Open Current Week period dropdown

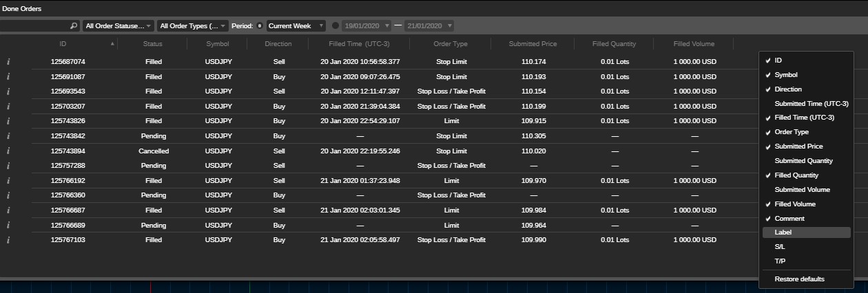(x=296, y=25)
